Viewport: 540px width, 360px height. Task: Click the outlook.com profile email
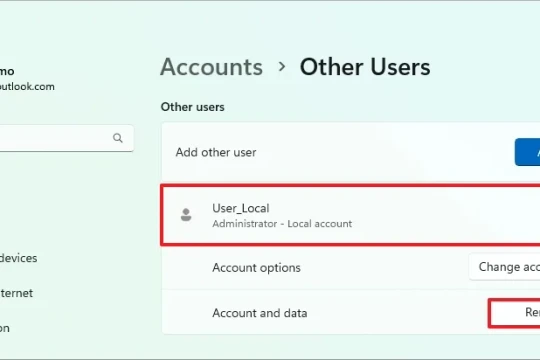(x=27, y=86)
